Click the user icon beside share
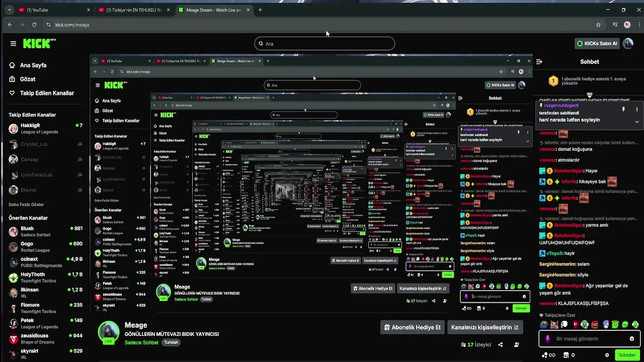644x362 pixels. (x=517, y=344)
